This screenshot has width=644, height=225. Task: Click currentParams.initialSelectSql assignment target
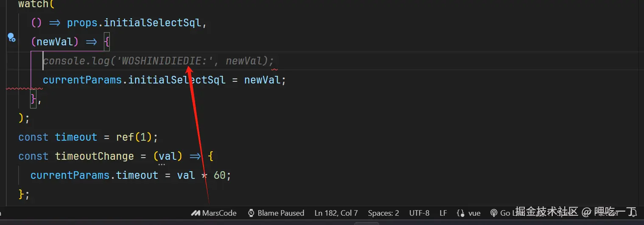pos(134,80)
